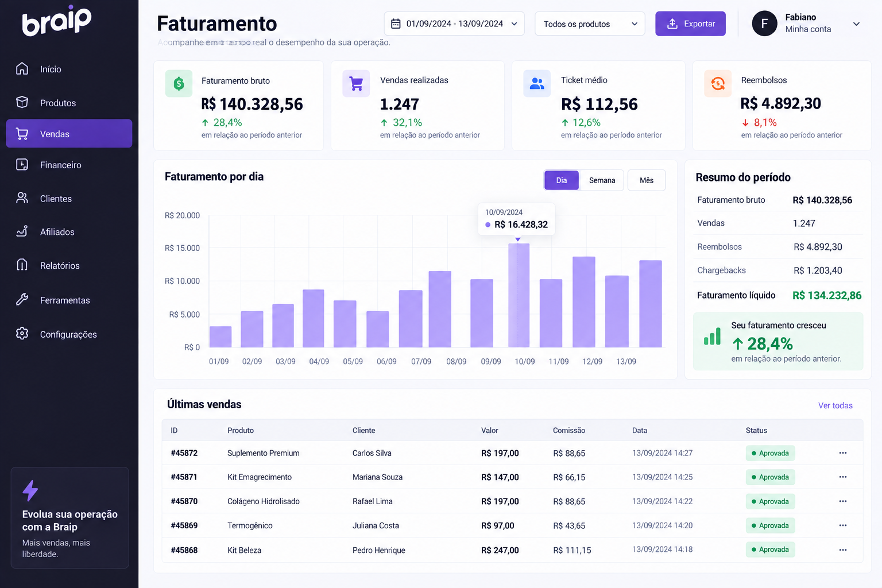Image resolution: width=882 pixels, height=588 pixels.
Task: Click the calendar icon in date range
Action: (396, 24)
